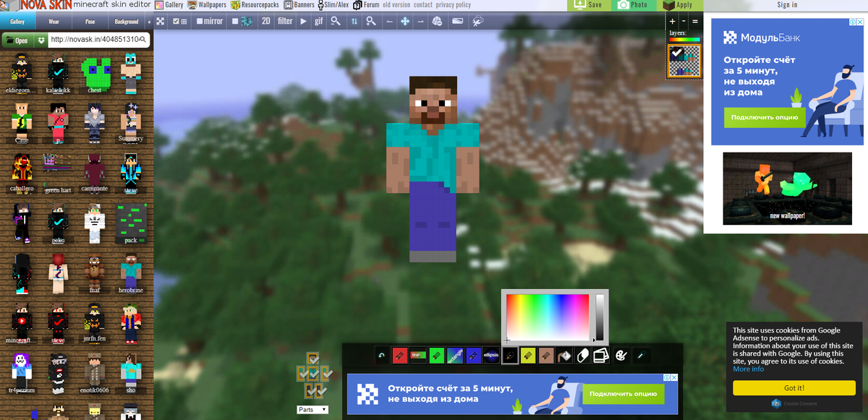Open the color palette tool
The width and height of the screenshot is (868, 420).
click(x=620, y=355)
